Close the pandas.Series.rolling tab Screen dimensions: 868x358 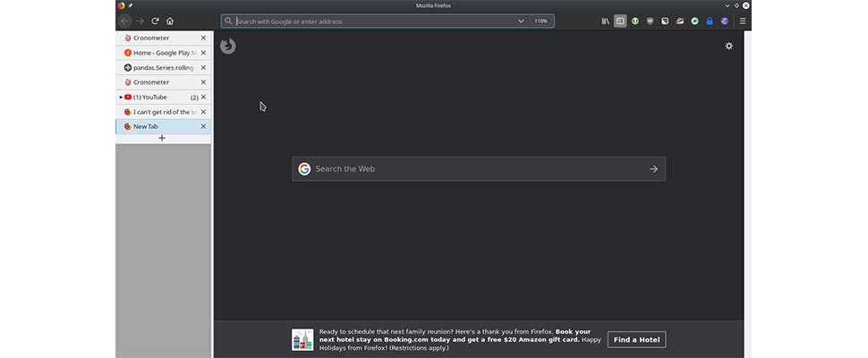tap(203, 67)
